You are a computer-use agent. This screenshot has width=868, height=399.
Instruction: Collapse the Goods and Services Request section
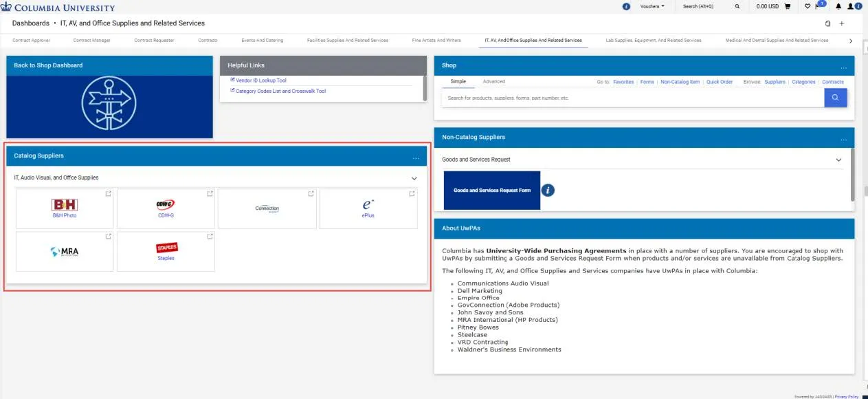click(x=838, y=160)
